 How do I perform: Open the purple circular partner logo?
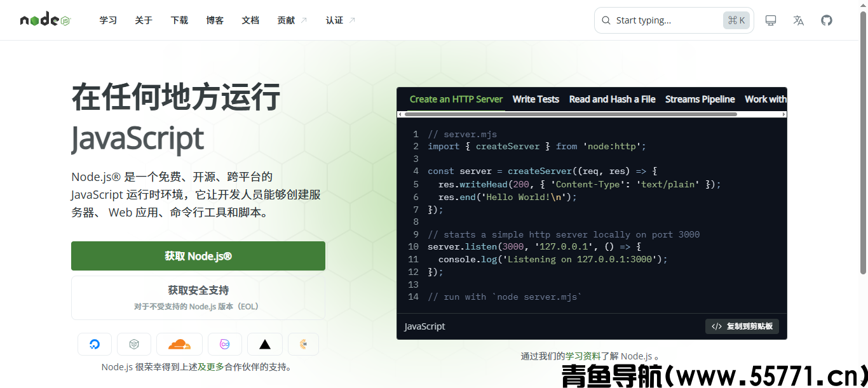[x=225, y=344]
